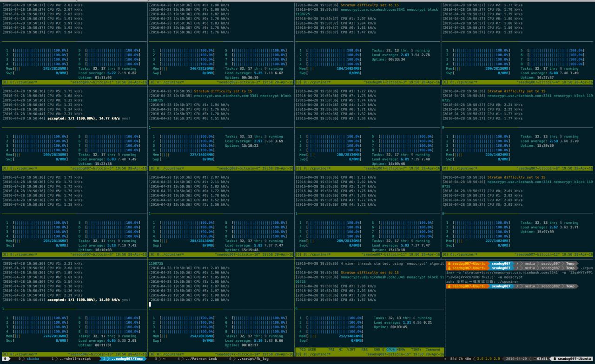Click the Command column header in htop
This screenshot has height=364, width=595.
point(432,350)
